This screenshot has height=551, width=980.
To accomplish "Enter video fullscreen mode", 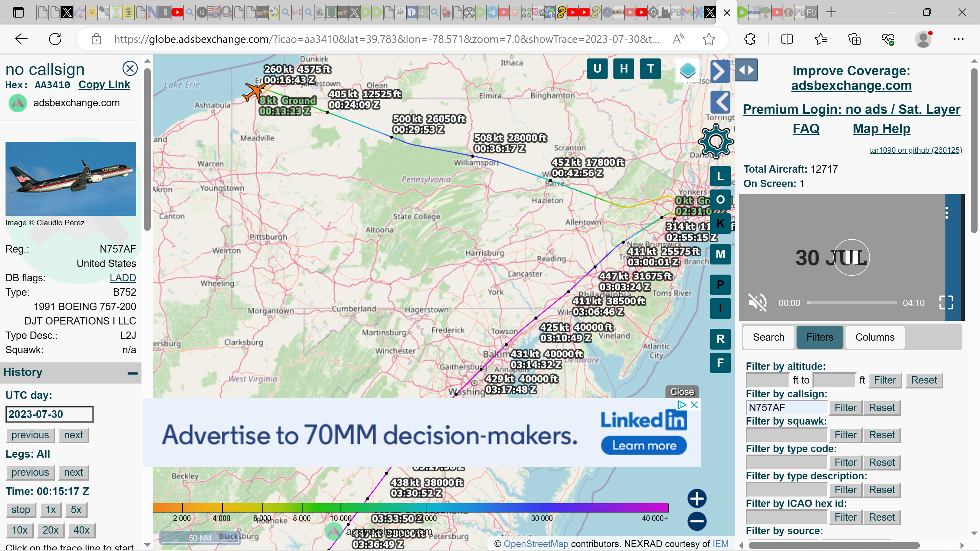I will 946,303.
